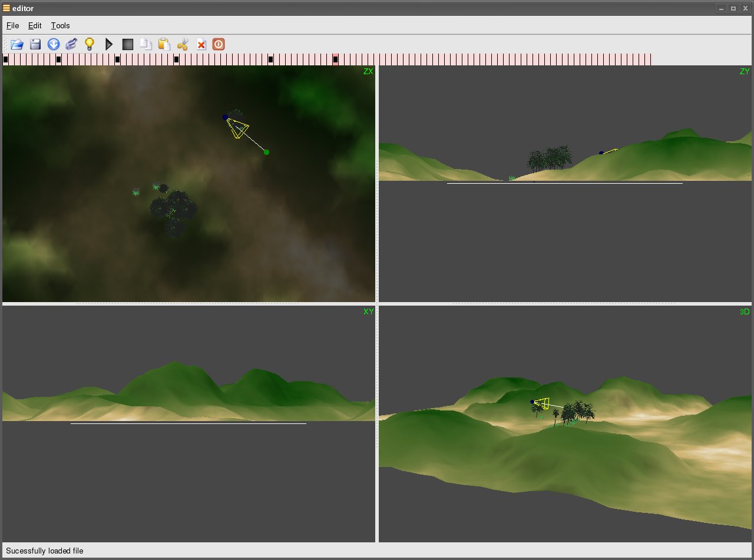754x560 pixels.
Task: Click the copy documents icon
Action: click(145, 44)
